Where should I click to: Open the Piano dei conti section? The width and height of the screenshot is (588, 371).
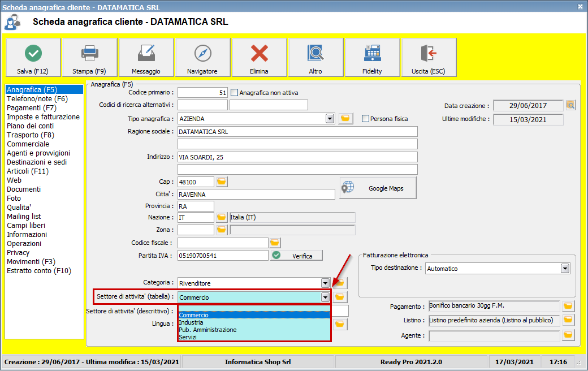tap(44, 126)
